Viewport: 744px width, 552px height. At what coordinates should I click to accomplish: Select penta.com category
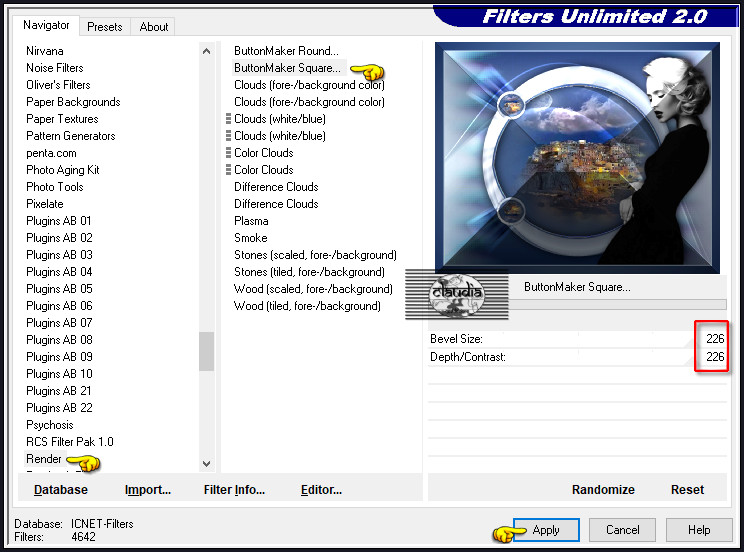point(51,153)
